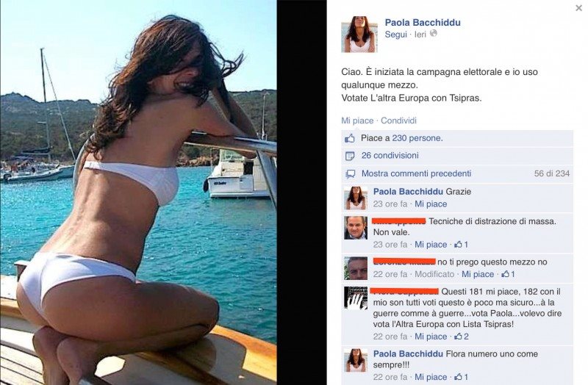Share the post with Condividi
Screen dimensions: 588x385
pyautogui.click(x=398, y=120)
